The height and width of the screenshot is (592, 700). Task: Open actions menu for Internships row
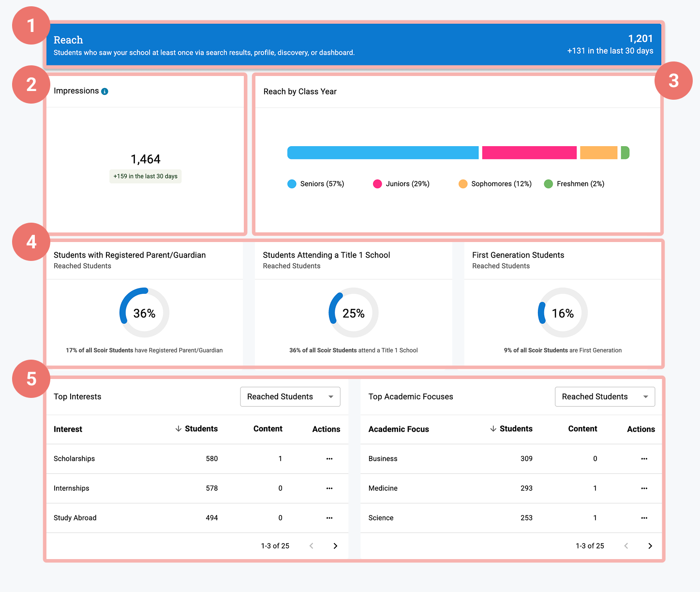329,488
